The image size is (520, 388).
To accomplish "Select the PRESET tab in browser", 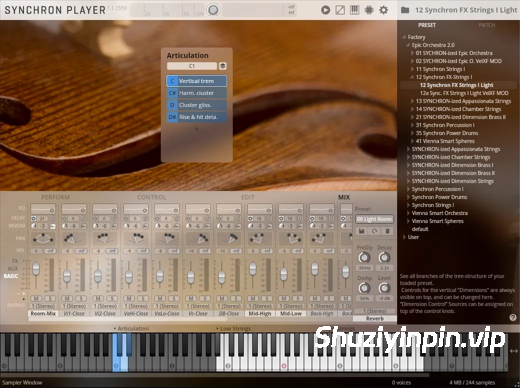I will 427,25.
